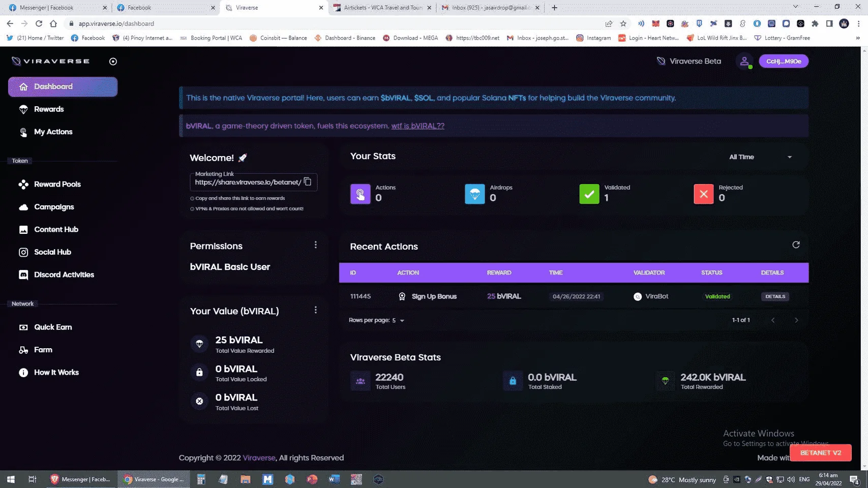Refresh Recent Actions list
The height and width of the screenshot is (488, 868).
pyautogui.click(x=796, y=245)
